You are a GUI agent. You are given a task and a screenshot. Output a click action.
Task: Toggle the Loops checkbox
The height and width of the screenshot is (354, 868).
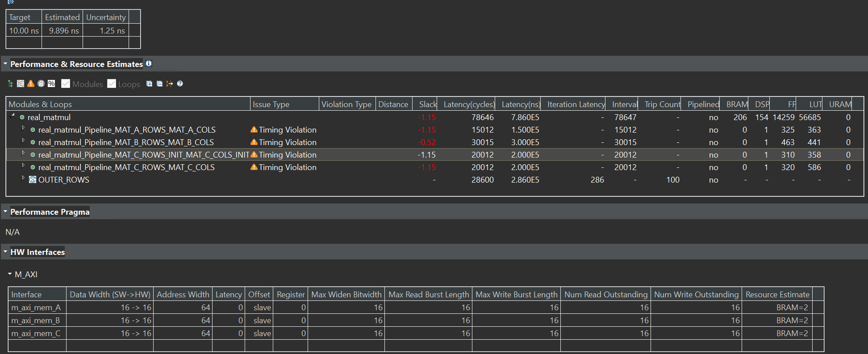112,83
